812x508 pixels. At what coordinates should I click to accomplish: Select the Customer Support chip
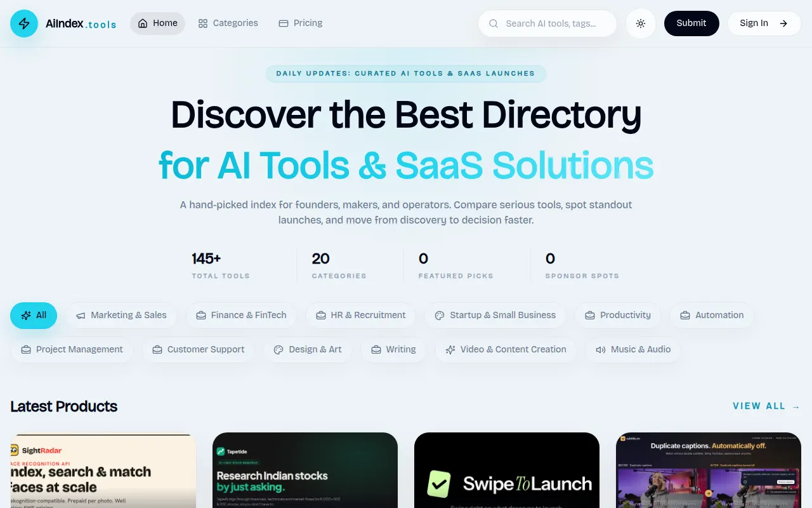tap(199, 350)
